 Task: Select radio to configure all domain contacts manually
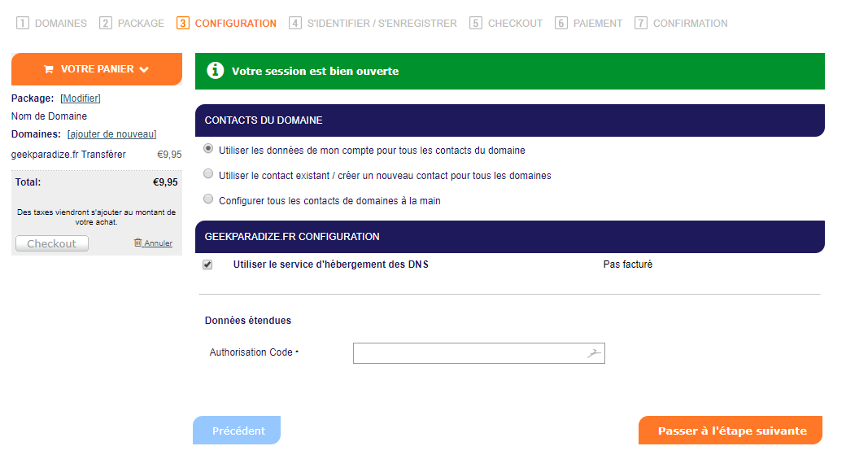tap(208, 199)
